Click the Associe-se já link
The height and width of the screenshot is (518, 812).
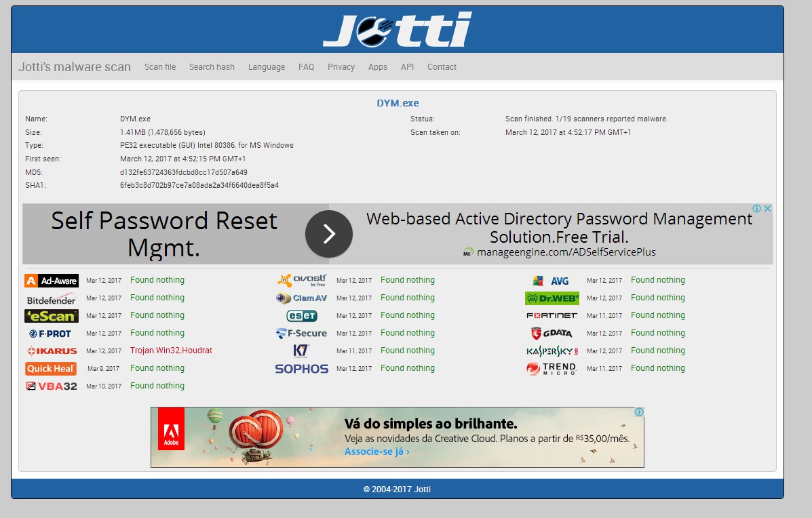[x=377, y=452]
